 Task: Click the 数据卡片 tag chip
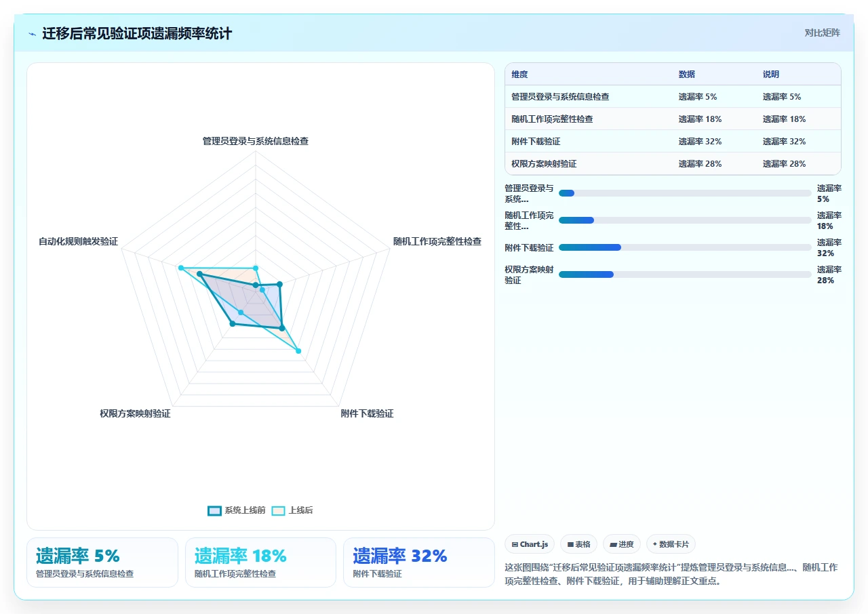(671, 544)
